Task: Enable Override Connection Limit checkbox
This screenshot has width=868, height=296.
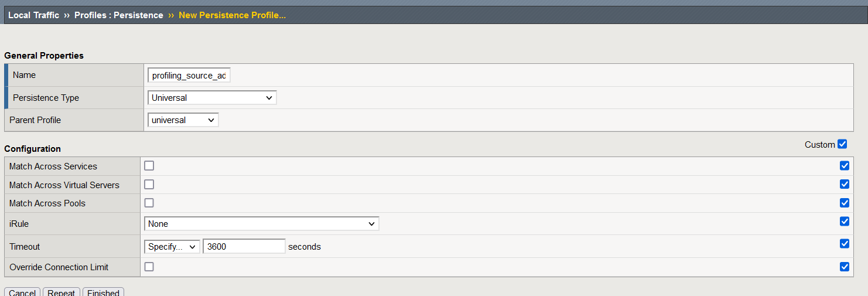Action: 149,267
